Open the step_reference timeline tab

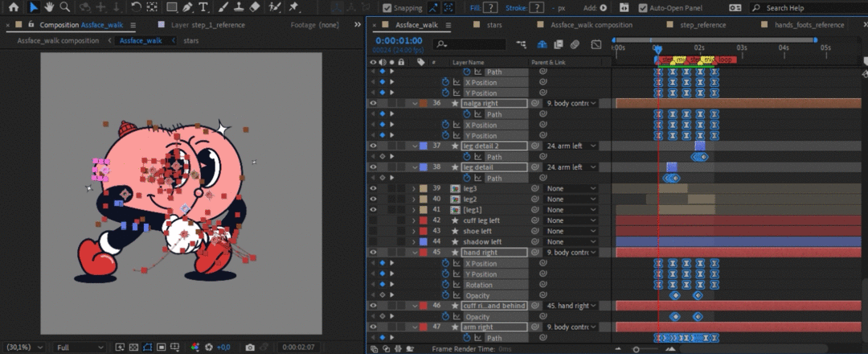coord(703,25)
